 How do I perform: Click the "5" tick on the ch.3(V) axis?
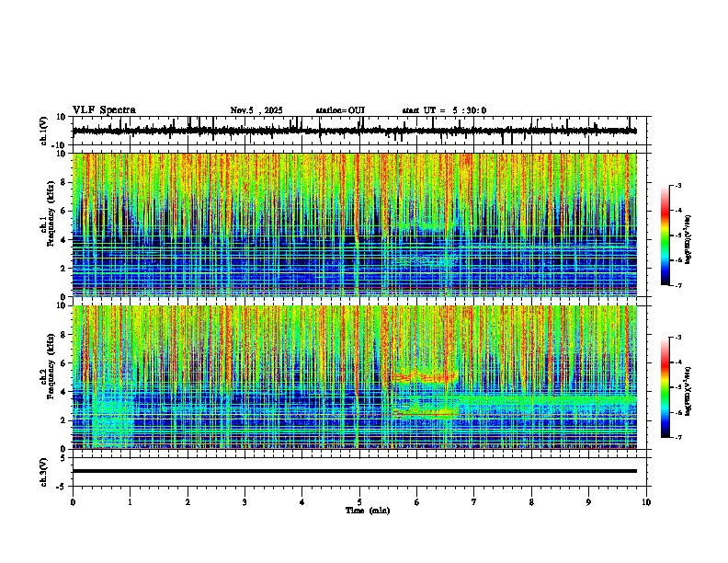pyautogui.click(x=63, y=458)
